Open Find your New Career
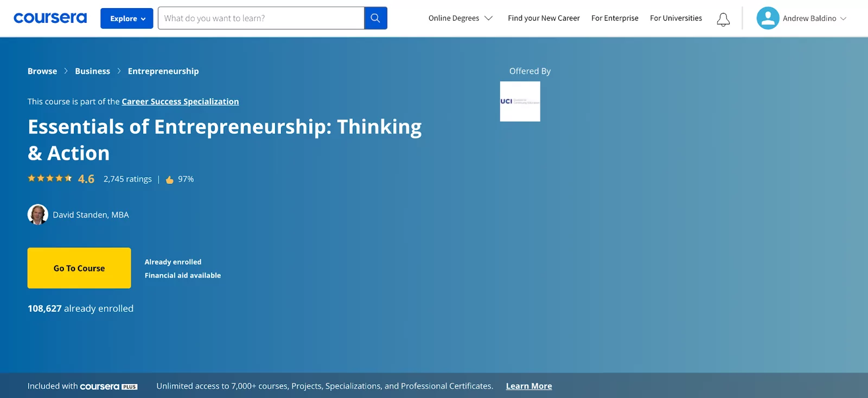Screen dimensions: 868x398 point(544,18)
